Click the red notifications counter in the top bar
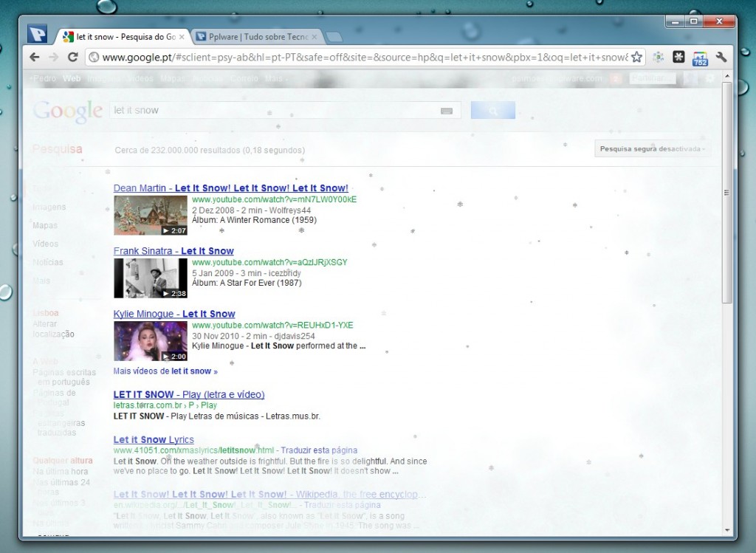 pyautogui.click(x=615, y=78)
